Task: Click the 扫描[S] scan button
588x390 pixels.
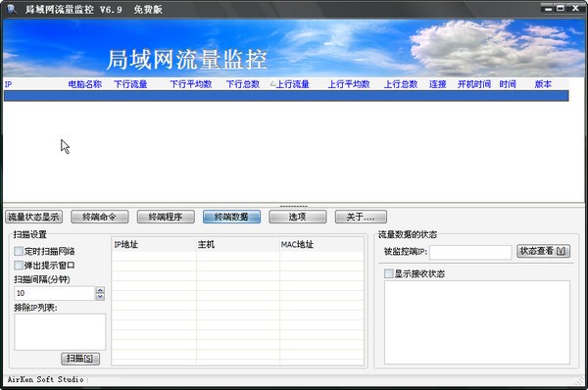Action: tap(80, 359)
